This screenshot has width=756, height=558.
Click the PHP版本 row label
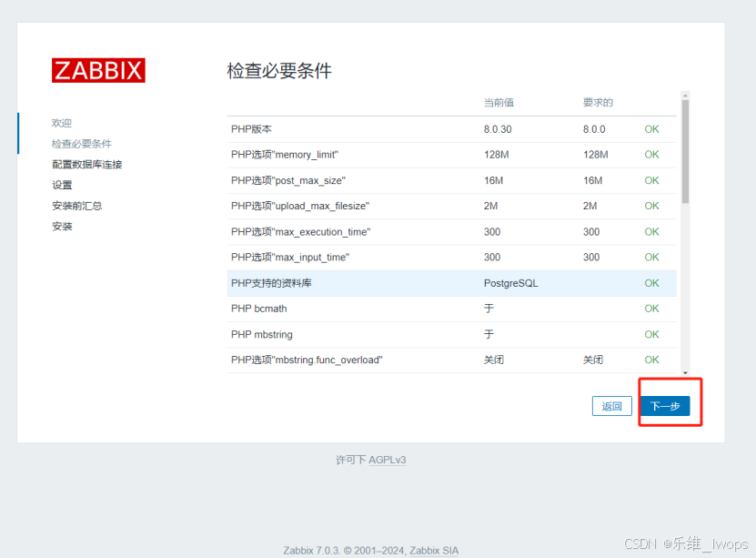pos(251,129)
